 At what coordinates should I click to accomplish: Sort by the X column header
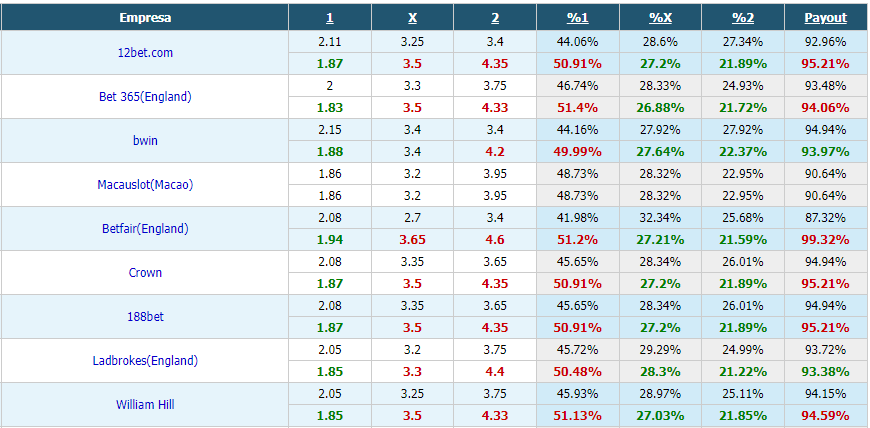(412, 18)
